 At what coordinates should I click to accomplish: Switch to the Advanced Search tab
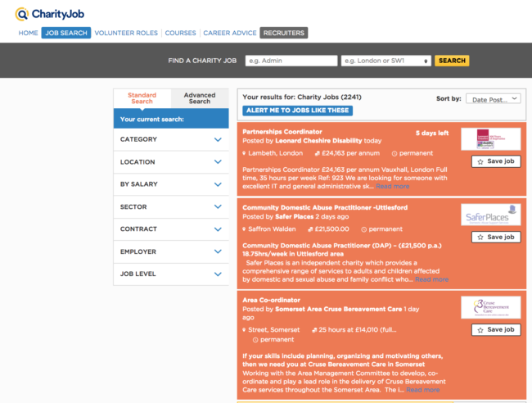[200, 98]
